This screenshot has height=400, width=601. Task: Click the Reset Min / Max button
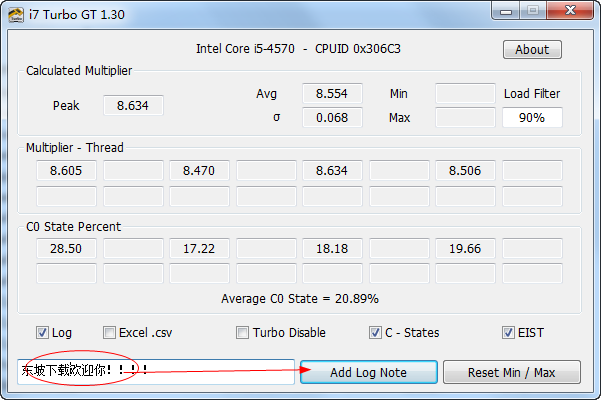pos(512,372)
